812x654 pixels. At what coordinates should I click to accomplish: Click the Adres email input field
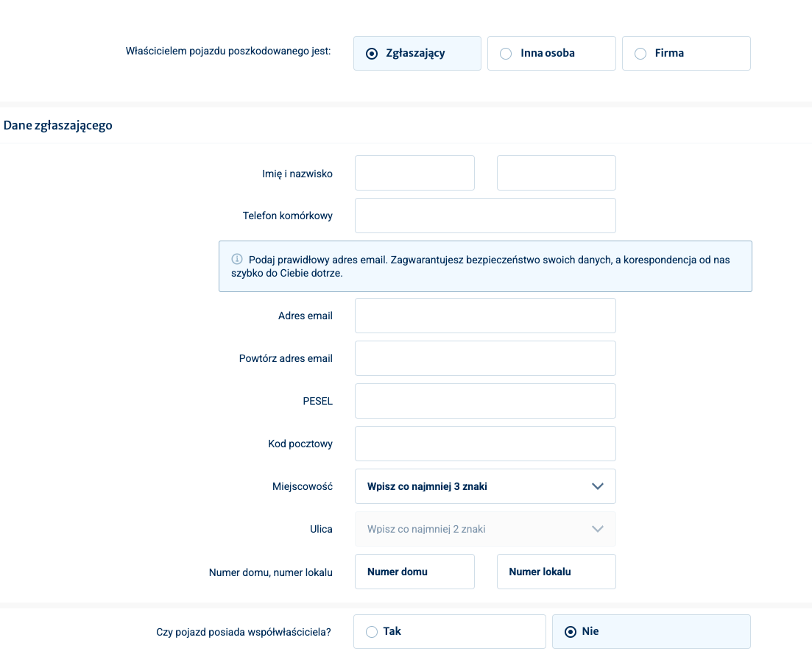coord(485,316)
